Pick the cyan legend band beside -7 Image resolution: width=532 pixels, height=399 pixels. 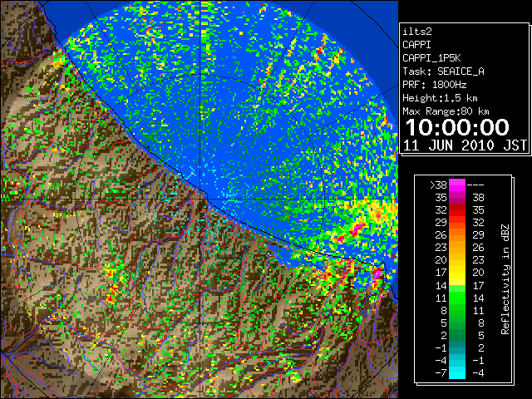[457, 373]
